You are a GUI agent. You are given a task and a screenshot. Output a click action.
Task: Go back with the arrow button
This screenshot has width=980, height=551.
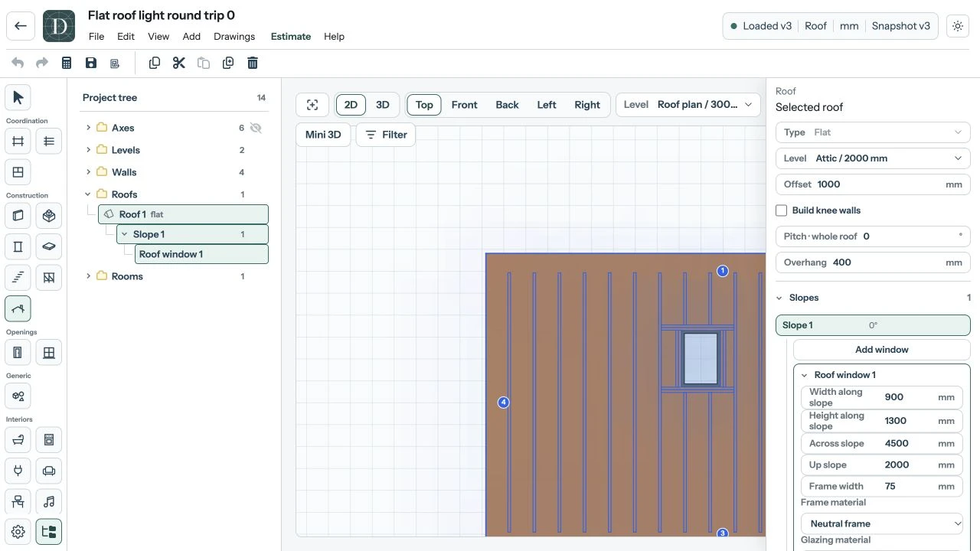[21, 26]
